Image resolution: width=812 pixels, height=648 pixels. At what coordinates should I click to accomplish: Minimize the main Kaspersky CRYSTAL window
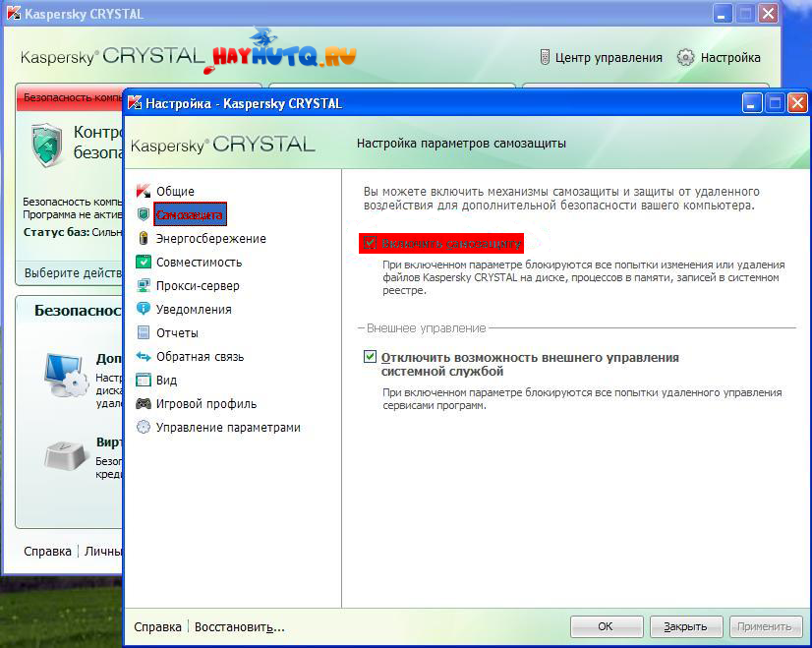tap(722, 14)
